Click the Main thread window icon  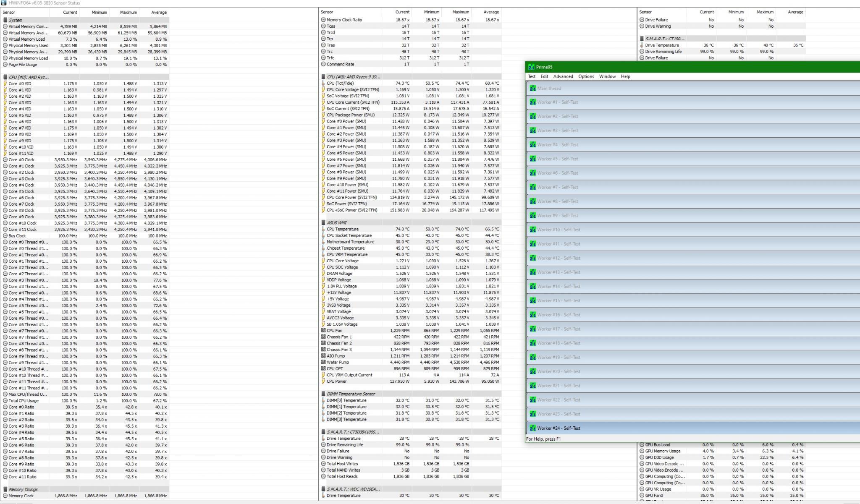click(x=532, y=89)
